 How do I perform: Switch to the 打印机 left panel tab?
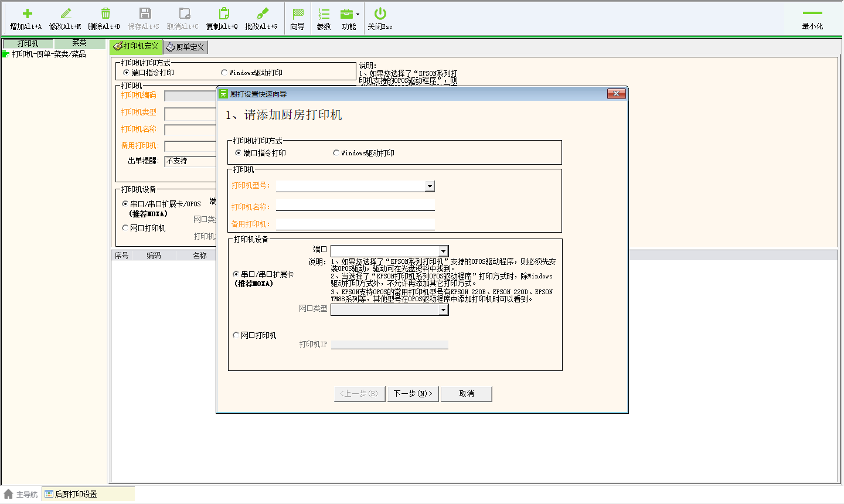[x=28, y=43]
